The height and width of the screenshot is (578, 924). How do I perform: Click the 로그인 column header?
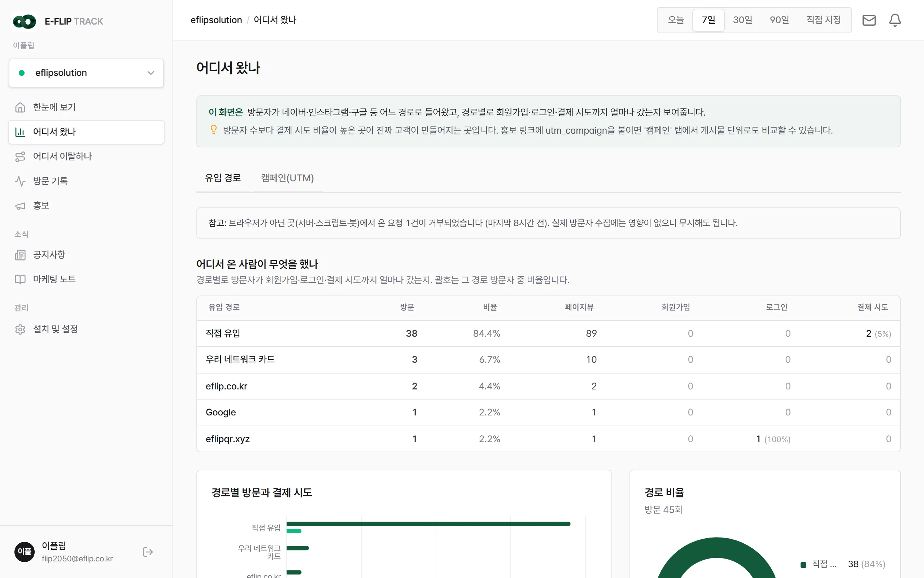pos(777,307)
